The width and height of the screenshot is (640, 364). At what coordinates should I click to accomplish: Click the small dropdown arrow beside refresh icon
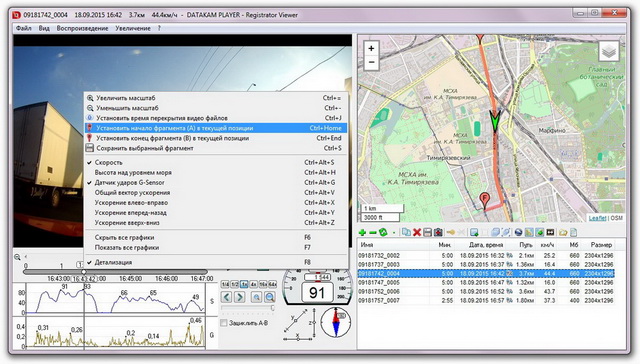394,233
